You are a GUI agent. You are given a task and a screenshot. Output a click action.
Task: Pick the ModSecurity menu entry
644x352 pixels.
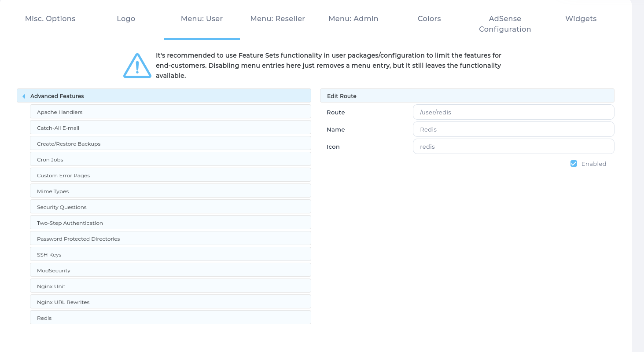[170, 271]
